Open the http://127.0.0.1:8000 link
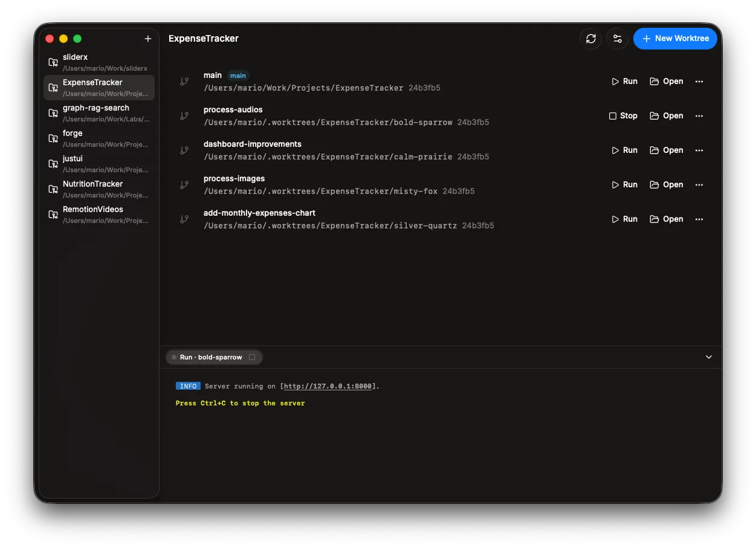The height and width of the screenshot is (548, 756). 328,386
